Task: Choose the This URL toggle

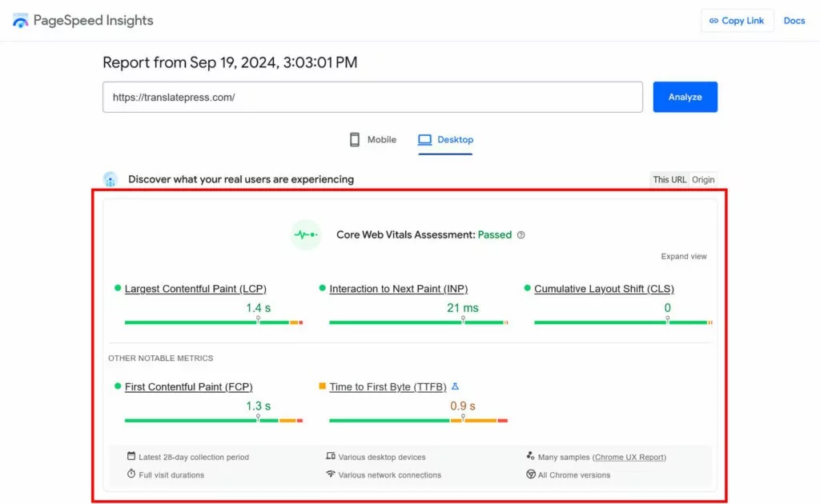Action: (669, 180)
